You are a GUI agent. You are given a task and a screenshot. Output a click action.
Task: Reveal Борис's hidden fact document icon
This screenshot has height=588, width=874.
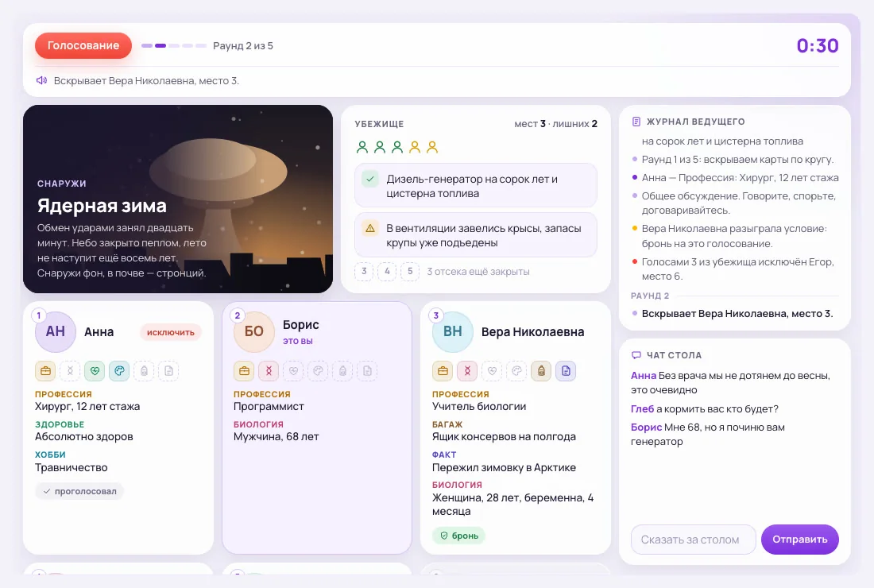click(367, 370)
